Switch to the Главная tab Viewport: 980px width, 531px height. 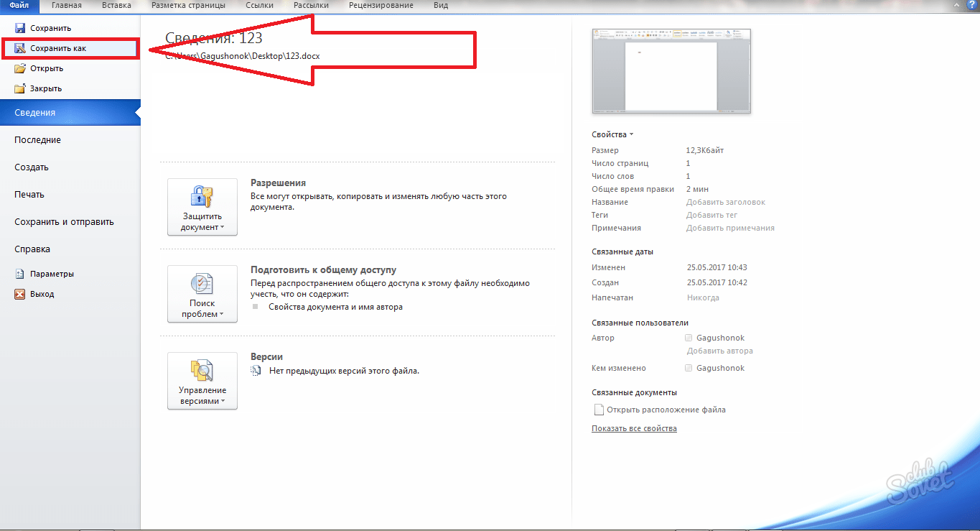[x=66, y=5]
